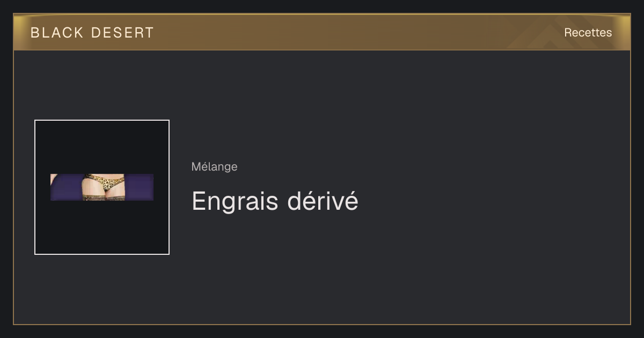Click the gold header banner's middle

coord(322,32)
